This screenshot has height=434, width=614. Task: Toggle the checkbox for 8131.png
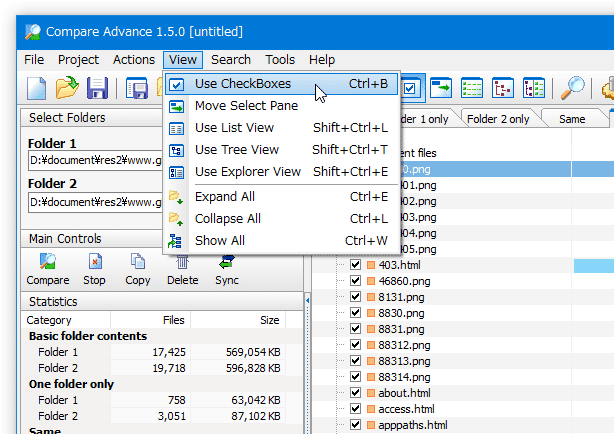[x=355, y=297]
